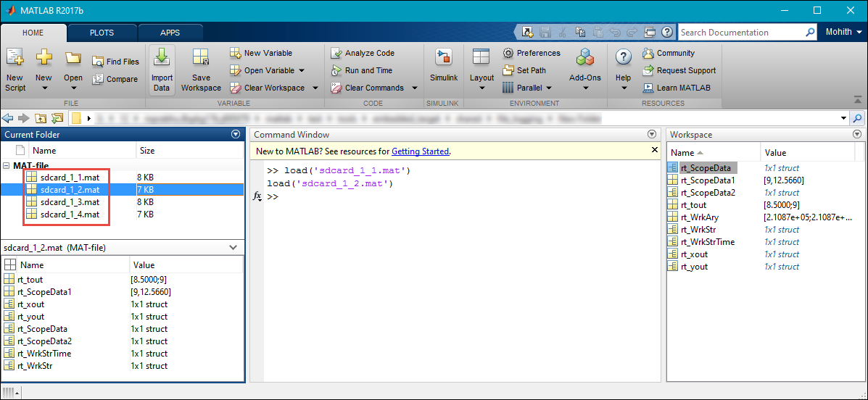The width and height of the screenshot is (868, 400).
Task: Switch to the APPS tab
Action: click(x=170, y=33)
